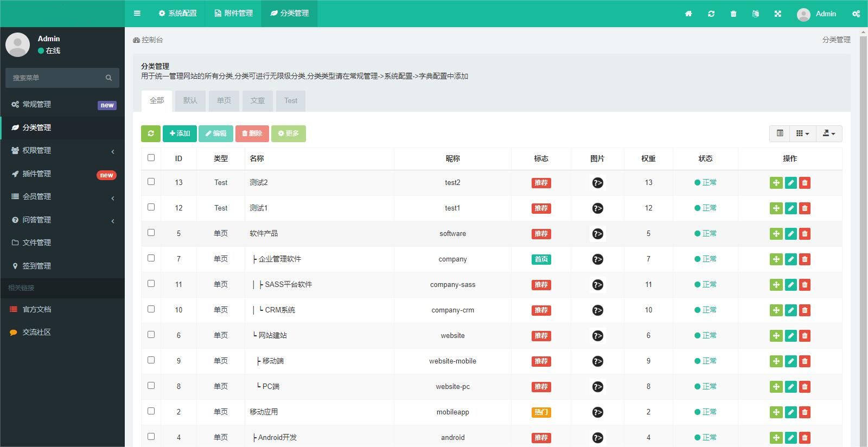Toggle the table list view icon
The image size is (868, 447).
pyautogui.click(x=780, y=133)
